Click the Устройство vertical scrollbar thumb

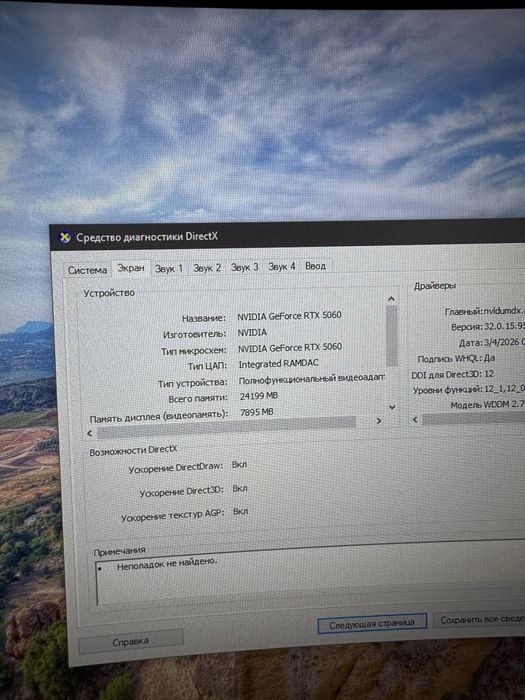coord(392,336)
